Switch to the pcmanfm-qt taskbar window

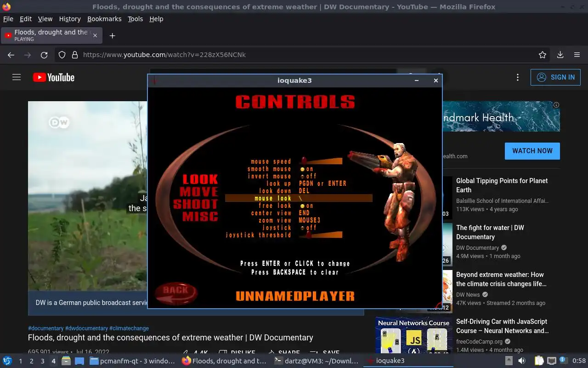pyautogui.click(x=132, y=361)
